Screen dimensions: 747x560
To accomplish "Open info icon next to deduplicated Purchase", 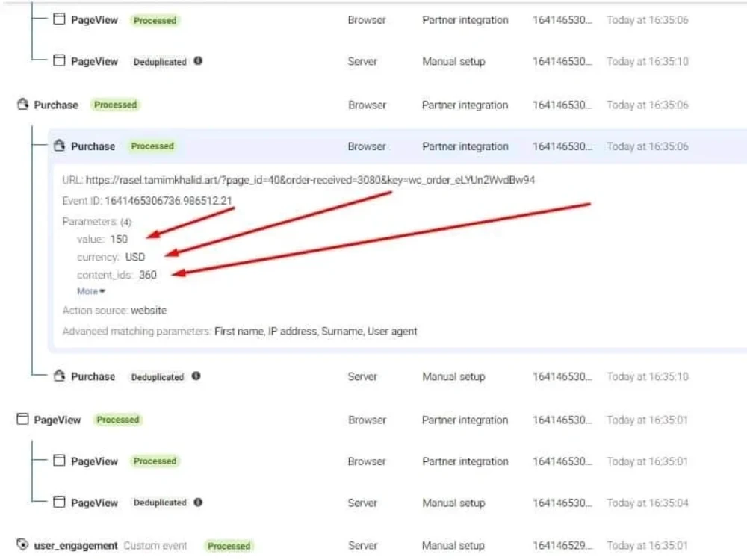I will tap(196, 376).
